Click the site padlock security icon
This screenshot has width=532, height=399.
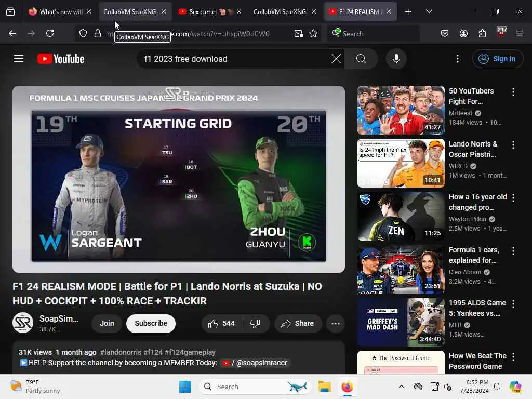pos(98,33)
